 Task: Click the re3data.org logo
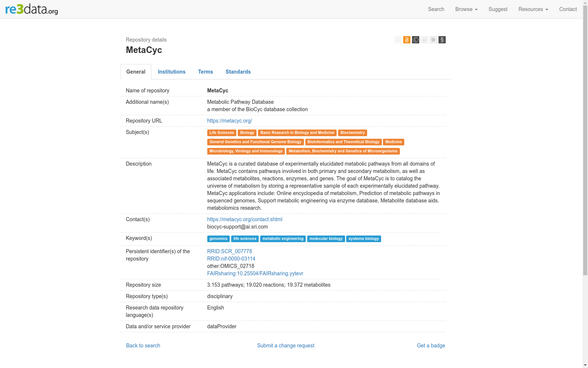click(x=32, y=9)
